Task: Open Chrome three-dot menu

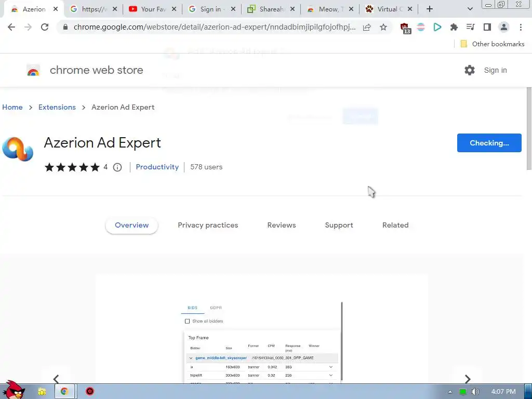Action: point(521,27)
